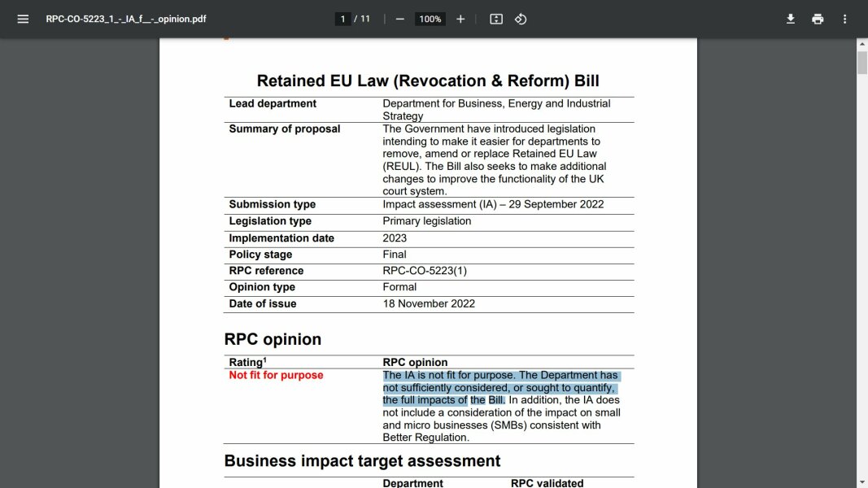Click the document title heading
This screenshot has width=868, height=488.
click(428, 81)
